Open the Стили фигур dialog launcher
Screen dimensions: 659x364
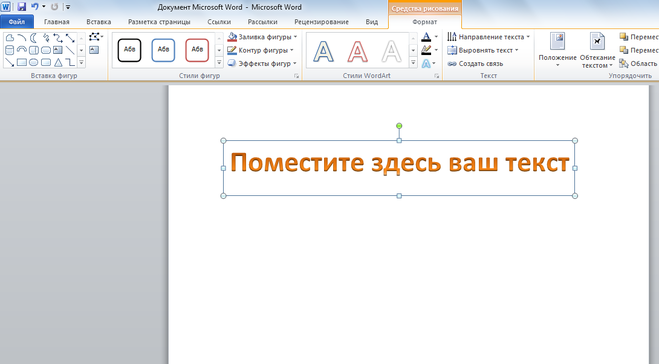296,76
